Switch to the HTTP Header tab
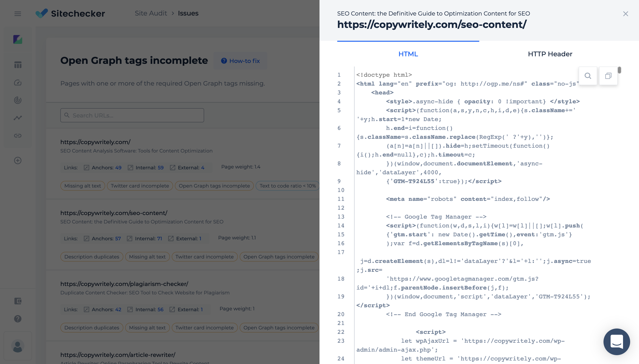This screenshot has height=364, width=639. pos(550,54)
